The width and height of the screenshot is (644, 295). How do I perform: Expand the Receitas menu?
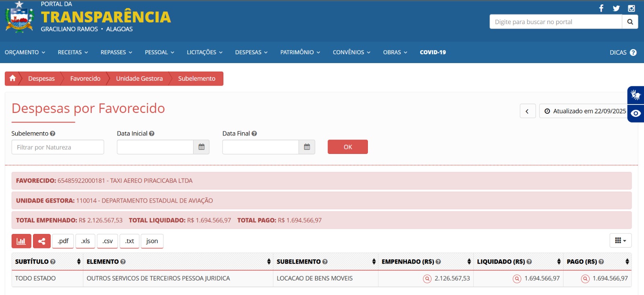tap(73, 52)
